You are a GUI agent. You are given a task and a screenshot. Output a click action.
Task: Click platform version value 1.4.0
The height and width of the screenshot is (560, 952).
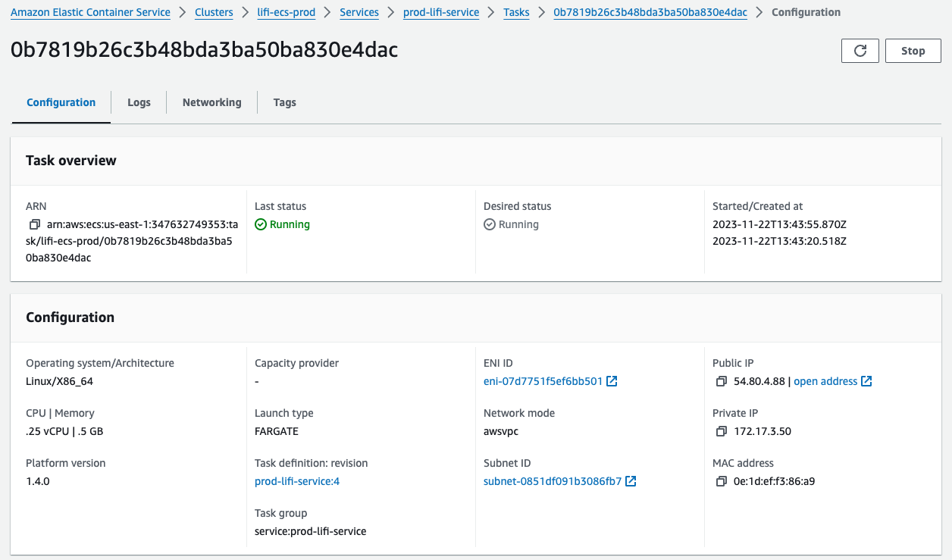coord(38,481)
